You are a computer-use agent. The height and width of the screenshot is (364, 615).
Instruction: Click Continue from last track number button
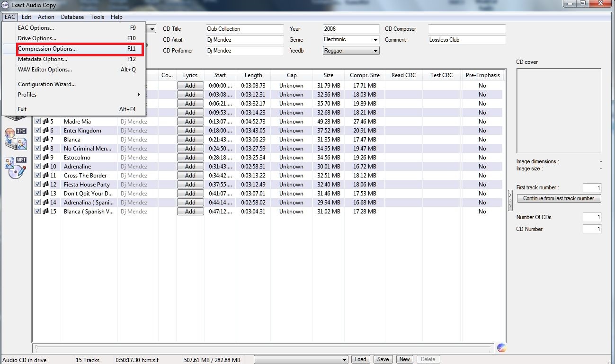point(559,198)
